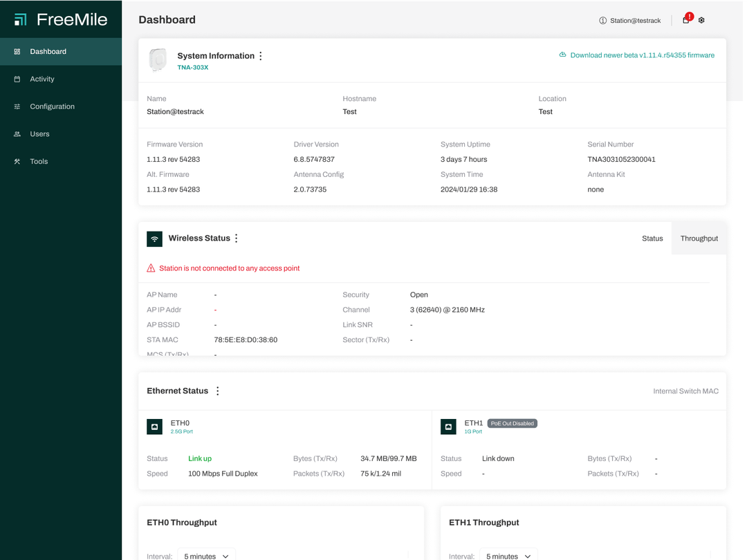This screenshot has height=560, width=747.
Task: Open System Information three-dot menu
Action: (261, 56)
